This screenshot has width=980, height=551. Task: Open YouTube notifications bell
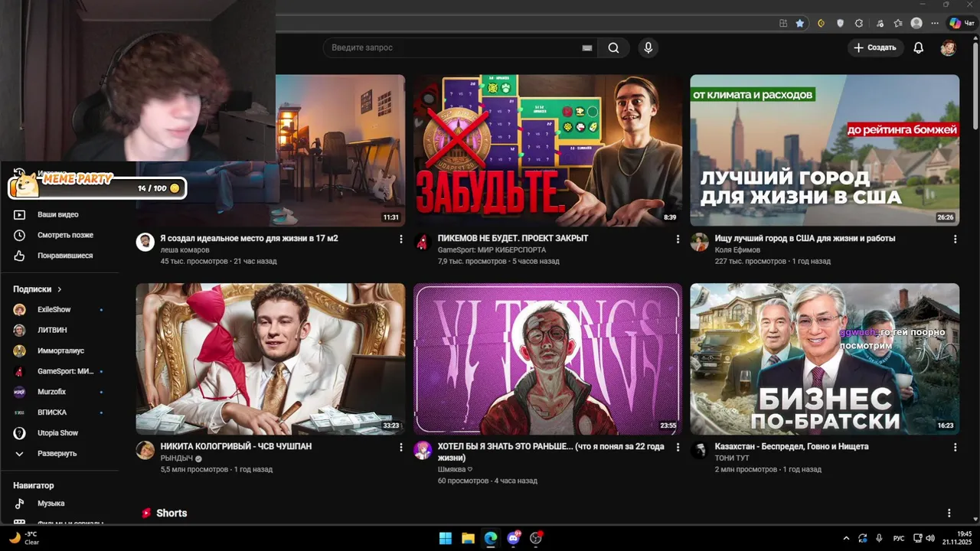click(x=919, y=47)
